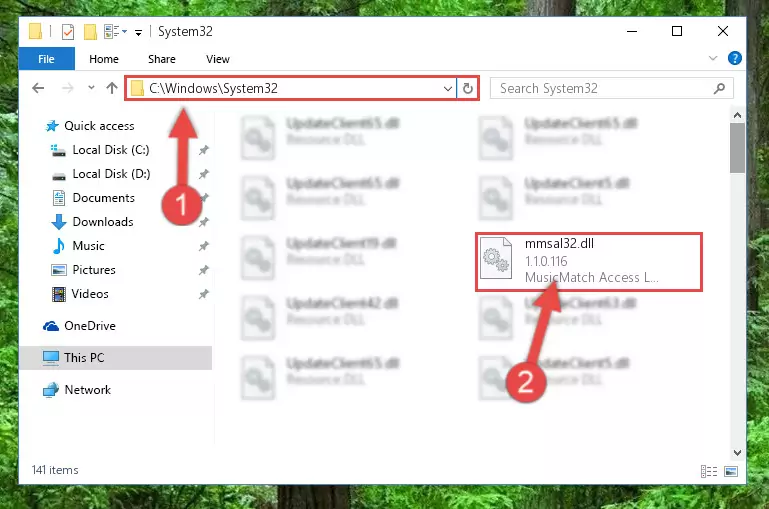Go up one folder level
The height and width of the screenshot is (509, 769).
(112, 88)
